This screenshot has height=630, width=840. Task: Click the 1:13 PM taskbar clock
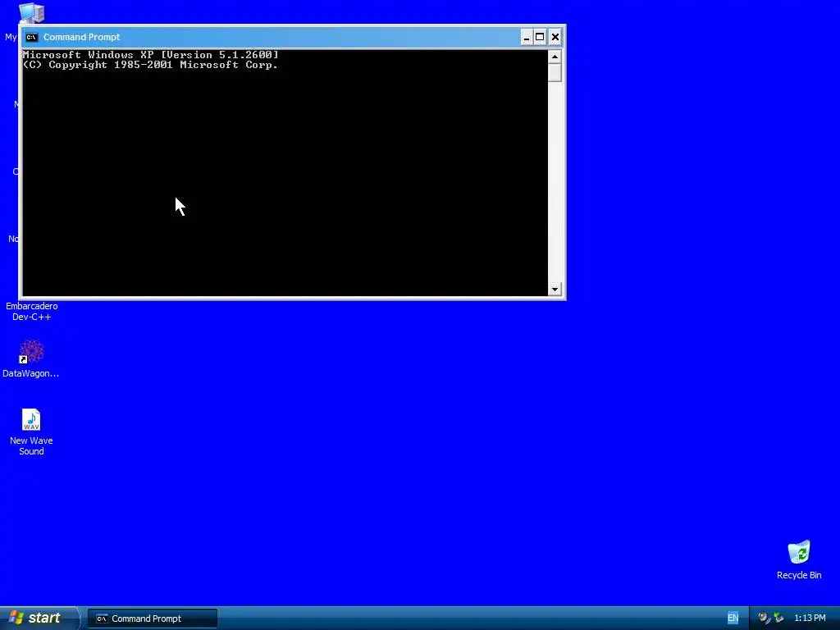[x=810, y=618]
